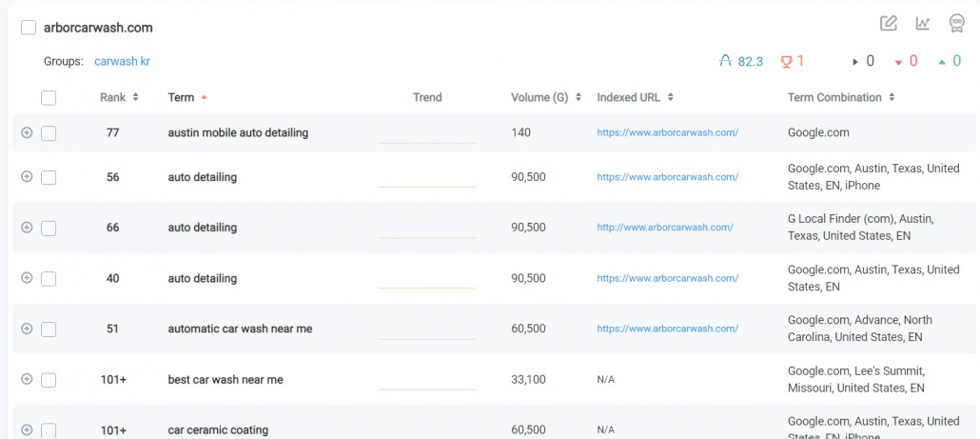Sort table by Rank column
The width and height of the screenshot is (980, 439).
[119, 97]
